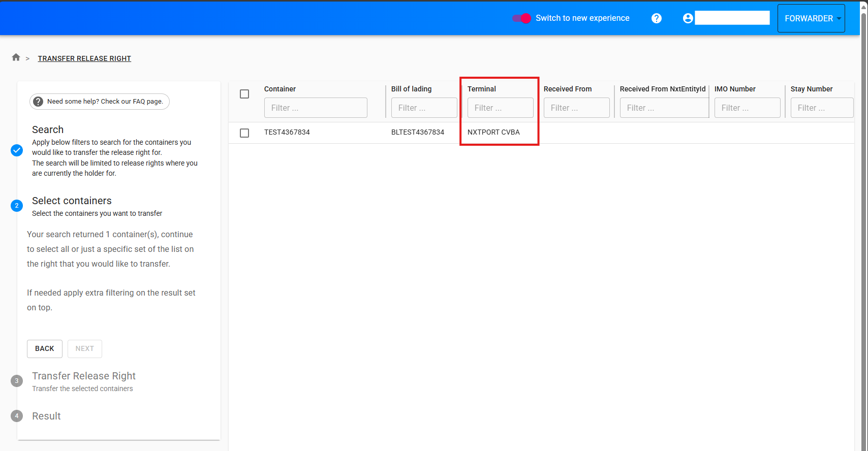The height and width of the screenshot is (451, 868).
Task: Focus the Terminal filter input
Action: 500,108
